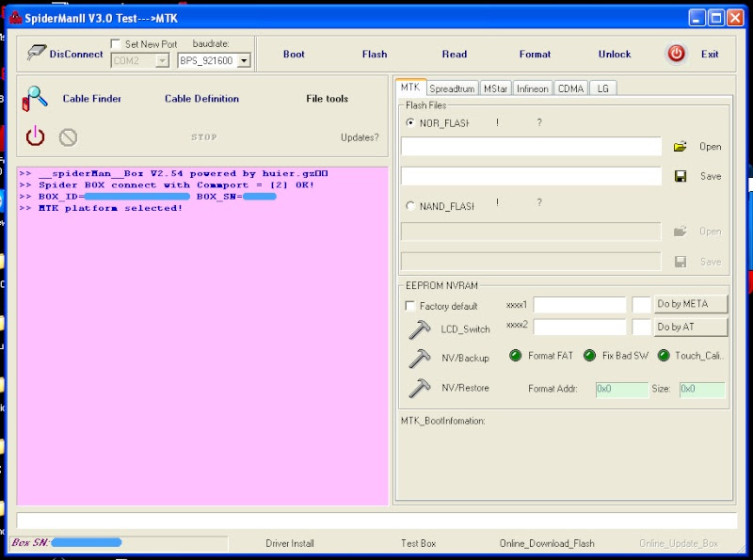
Task: Click 'Spider BOX connect with Commport' log line
Action: (167, 184)
